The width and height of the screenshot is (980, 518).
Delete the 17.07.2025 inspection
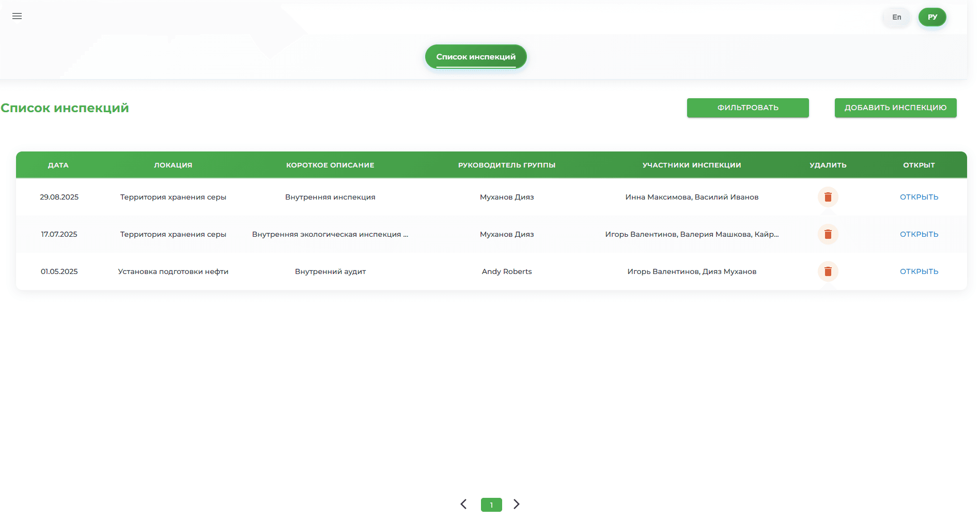click(x=828, y=234)
